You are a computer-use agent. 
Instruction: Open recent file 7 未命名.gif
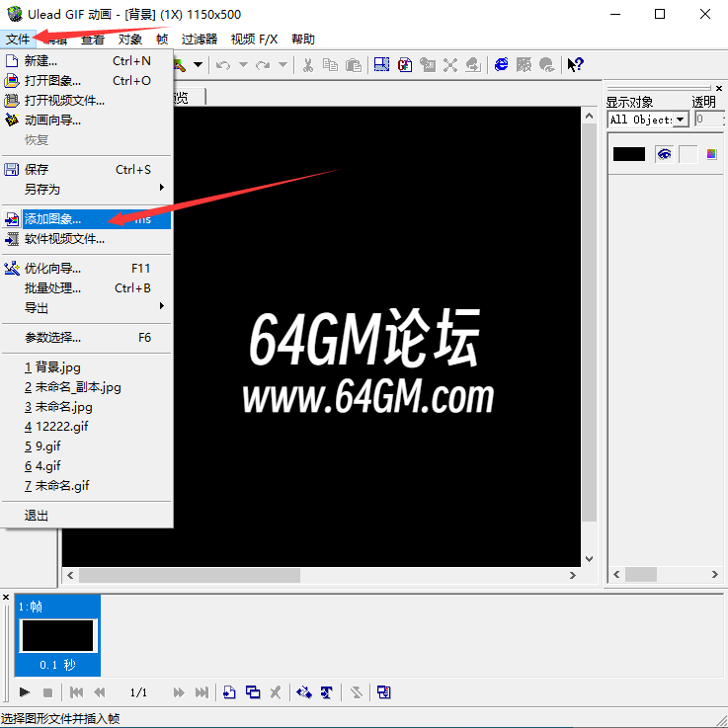click(x=87, y=486)
